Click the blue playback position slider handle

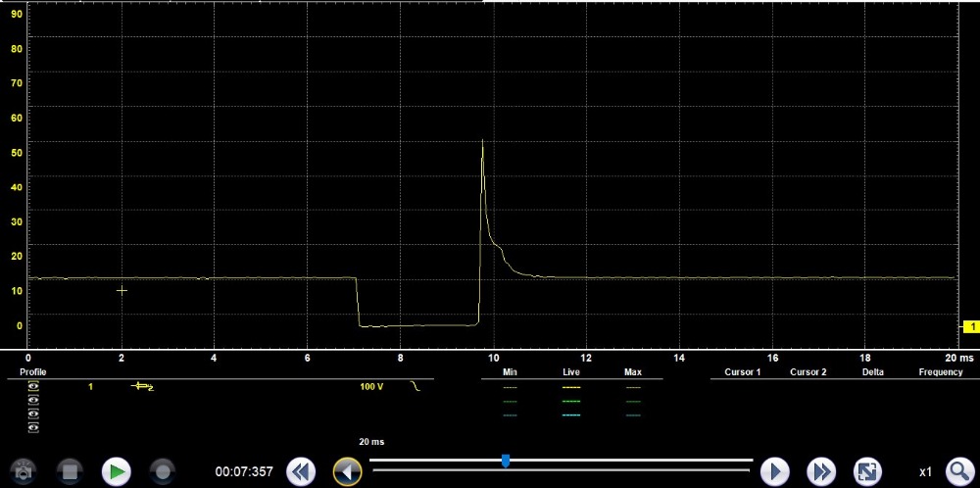point(506,461)
